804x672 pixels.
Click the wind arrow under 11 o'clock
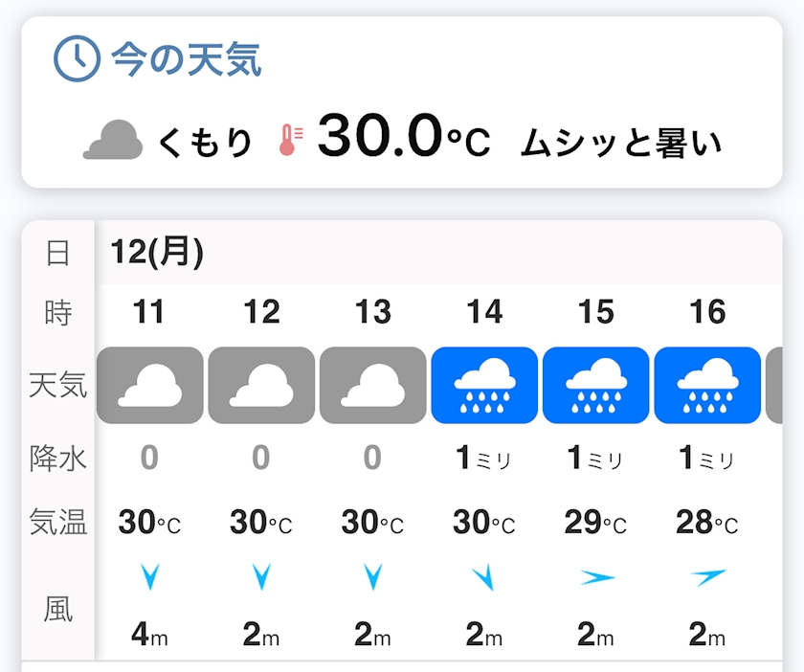click(149, 576)
